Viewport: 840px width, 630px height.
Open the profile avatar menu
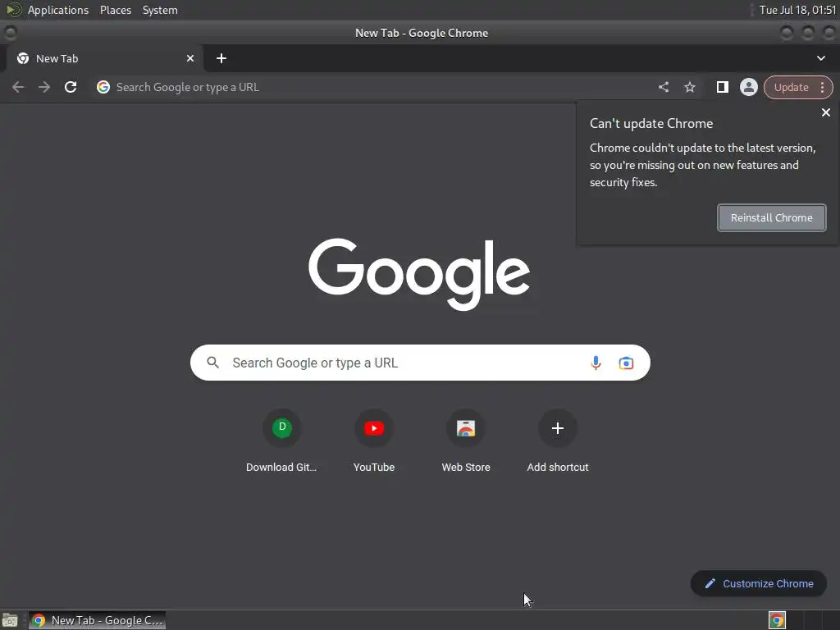tap(748, 87)
